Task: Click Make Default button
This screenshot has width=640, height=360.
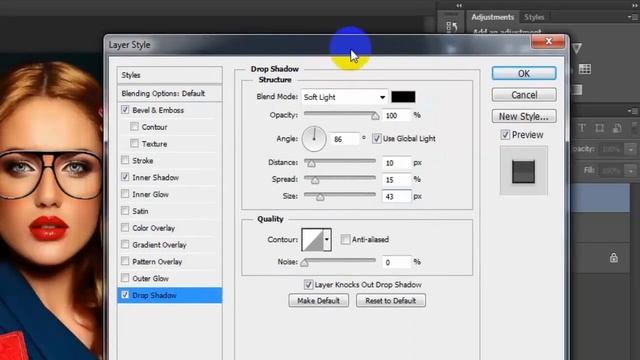Action: click(318, 301)
